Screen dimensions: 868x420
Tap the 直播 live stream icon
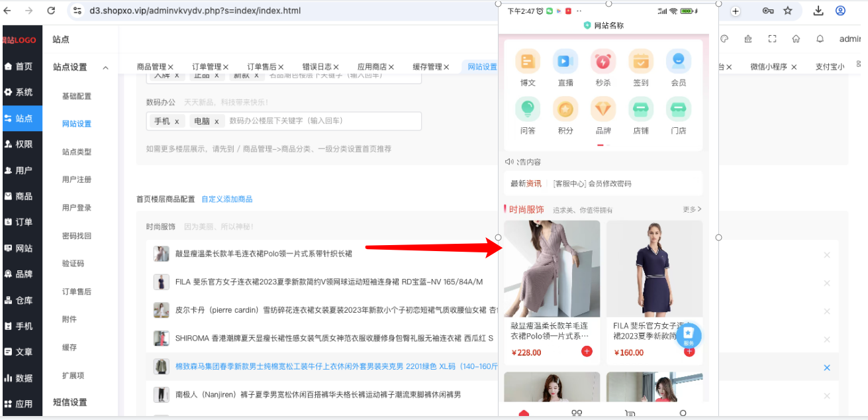tap(565, 62)
